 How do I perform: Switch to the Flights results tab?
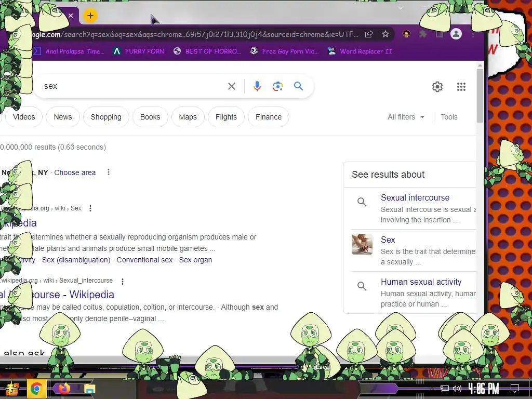click(x=226, y=117)
